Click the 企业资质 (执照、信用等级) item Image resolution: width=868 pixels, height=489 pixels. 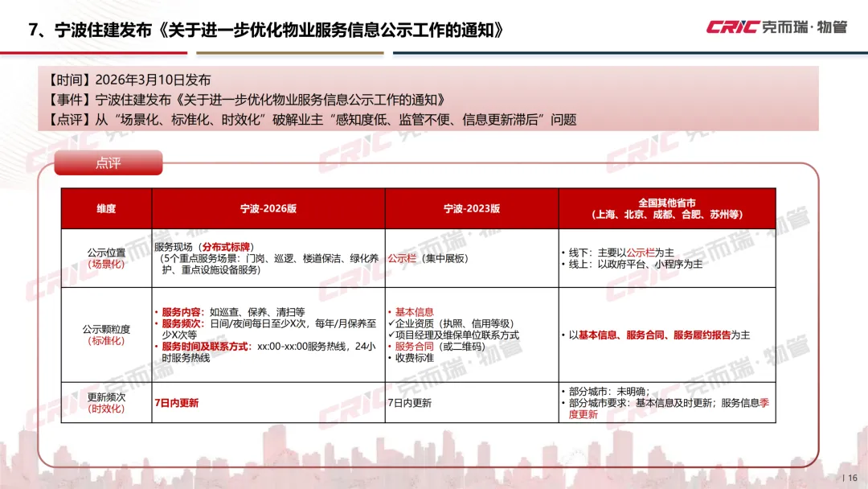coord(451,323)
